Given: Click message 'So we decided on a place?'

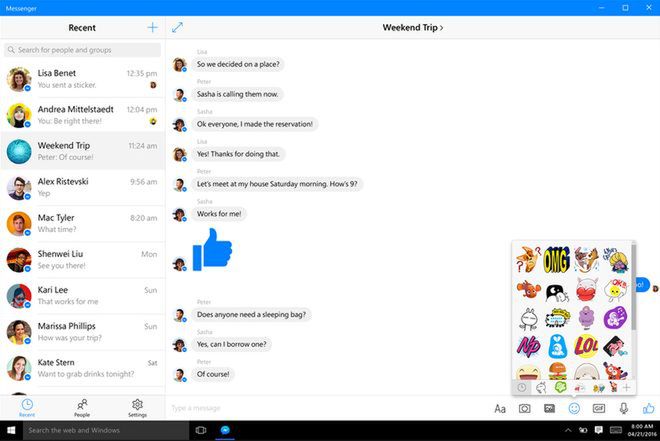Looking at the screenshot, I should [x=238, y=64].
